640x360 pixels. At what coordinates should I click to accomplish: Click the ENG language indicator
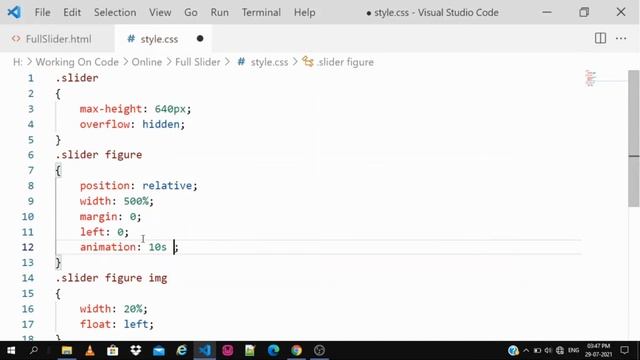[x=573, y=350]
